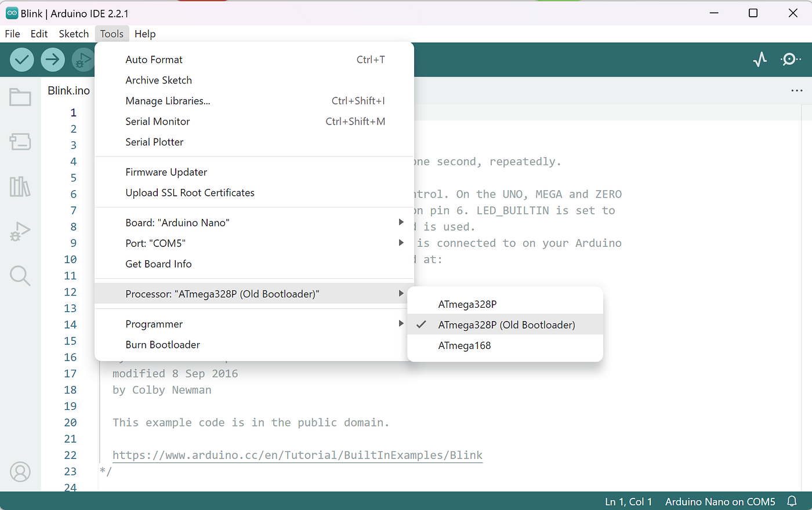Viewport: 812px width, 510px height.
Task: Expand the Programmer submenu
Action: [254, 324]
